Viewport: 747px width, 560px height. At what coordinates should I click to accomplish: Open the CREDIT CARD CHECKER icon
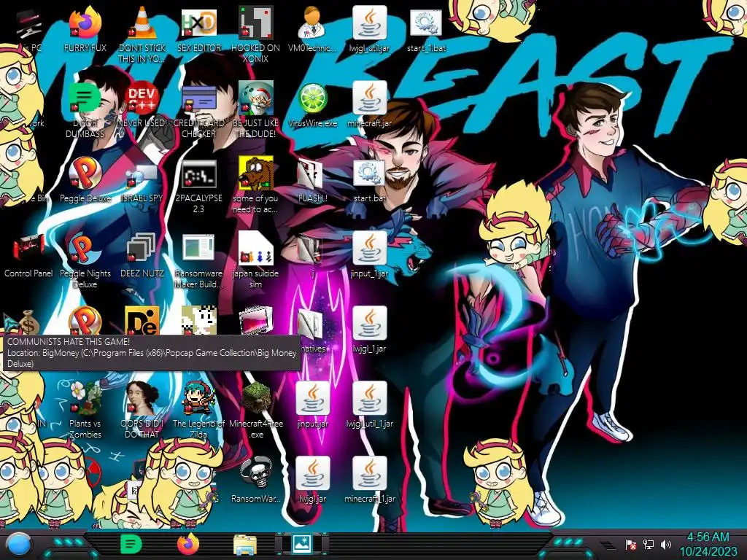(x=198, y=99)
